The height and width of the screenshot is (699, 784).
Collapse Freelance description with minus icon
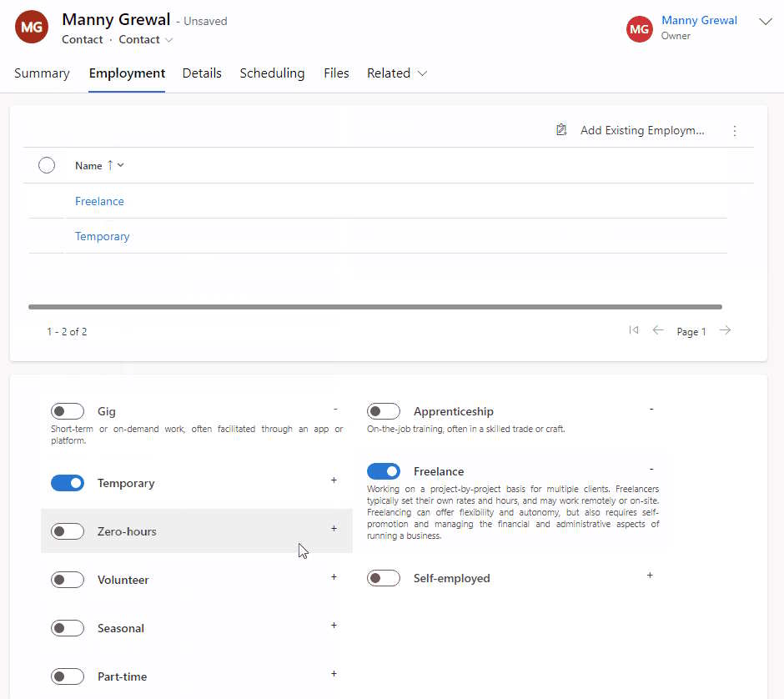[x=651, y=469]
